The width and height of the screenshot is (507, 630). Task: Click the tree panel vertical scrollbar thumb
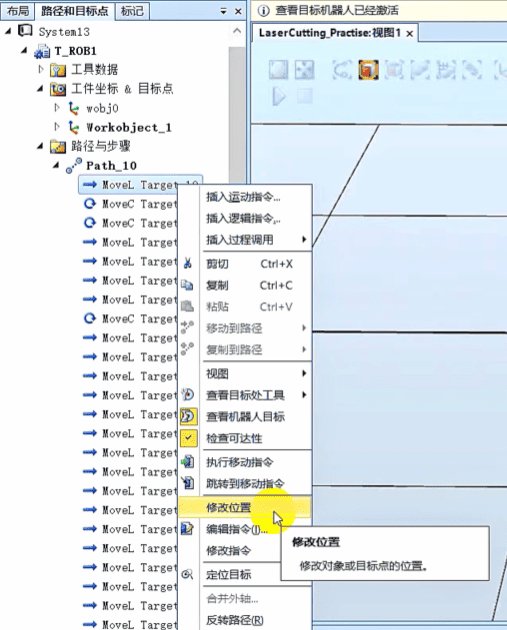tap(237, 117)
